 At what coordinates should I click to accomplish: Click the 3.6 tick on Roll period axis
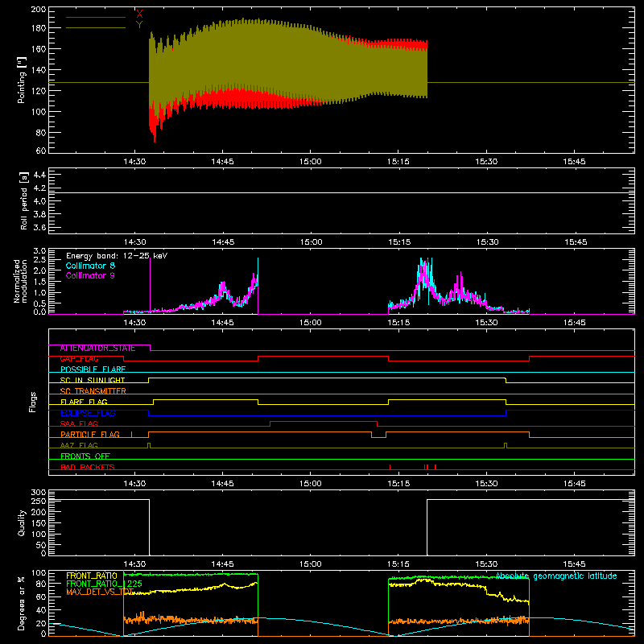click(x=39, y=228)
